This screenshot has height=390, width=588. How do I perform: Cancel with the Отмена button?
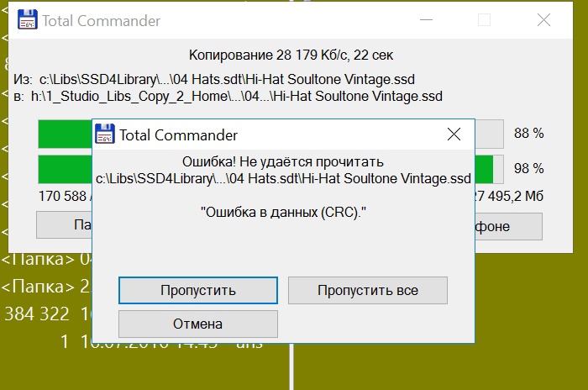click(x=198, y=324)
